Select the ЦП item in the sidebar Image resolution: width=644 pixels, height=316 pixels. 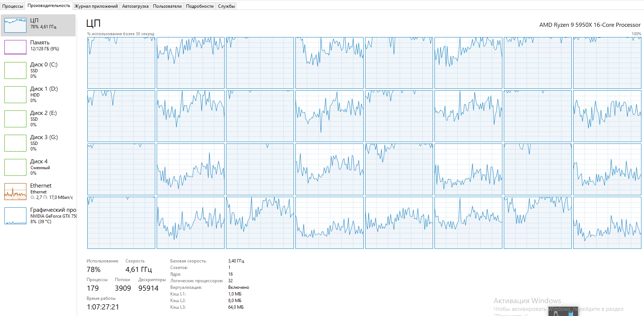(38, 25)
